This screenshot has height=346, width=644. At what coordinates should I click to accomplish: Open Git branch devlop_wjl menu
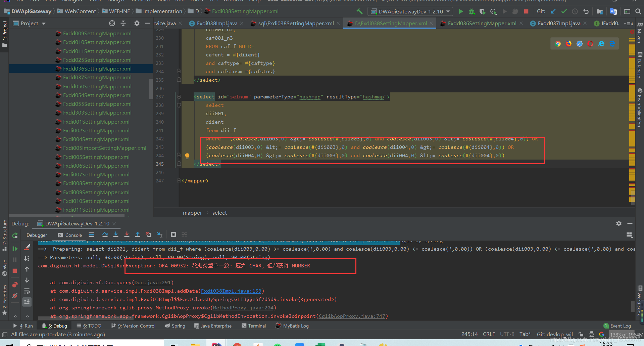point(555,334)
